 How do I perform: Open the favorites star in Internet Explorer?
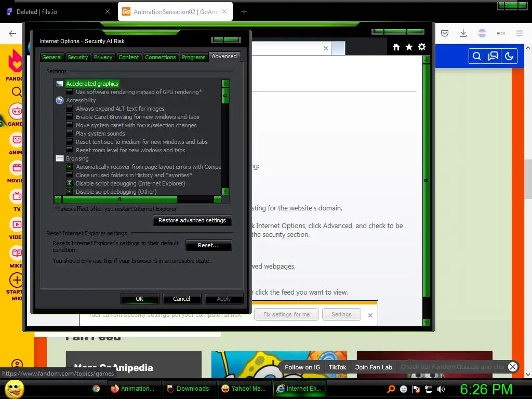click(x=409, y=47)
